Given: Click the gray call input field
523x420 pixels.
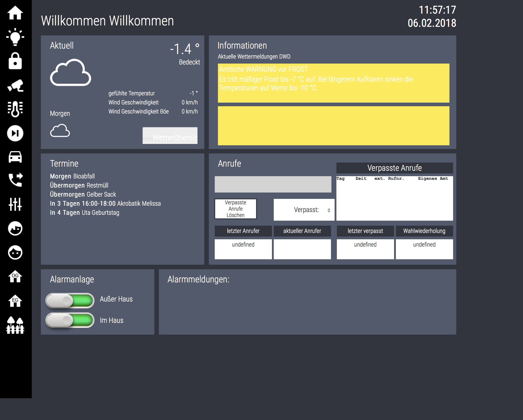Looking at the screenshot, I should click(x=273, y=184).
